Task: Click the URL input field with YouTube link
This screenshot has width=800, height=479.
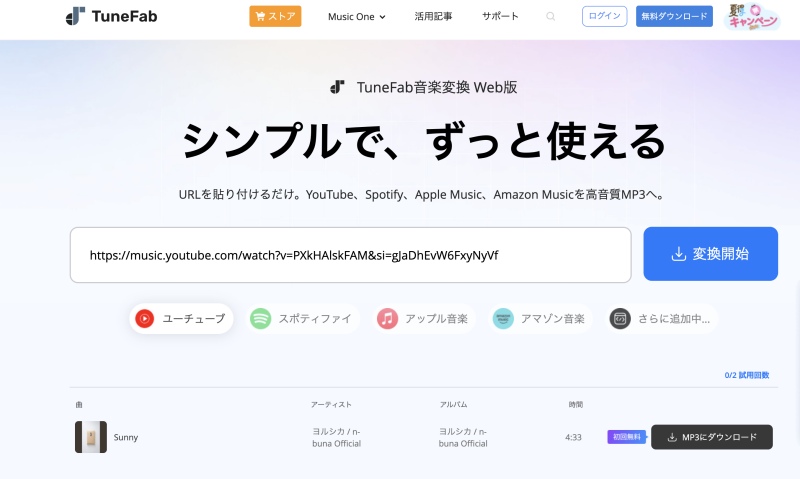Action: [x=351, y=255]
